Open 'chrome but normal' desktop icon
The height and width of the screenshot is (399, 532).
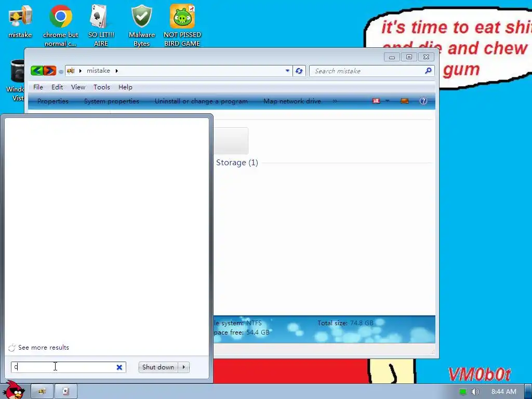(x=60, y=25)
